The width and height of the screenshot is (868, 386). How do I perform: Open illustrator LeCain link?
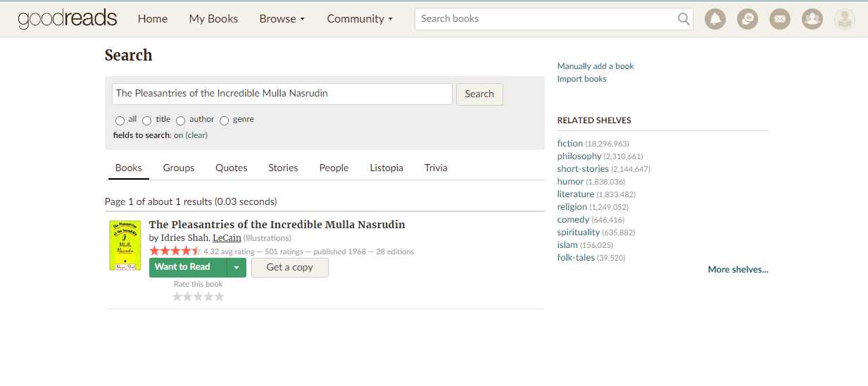click(227, 238)
